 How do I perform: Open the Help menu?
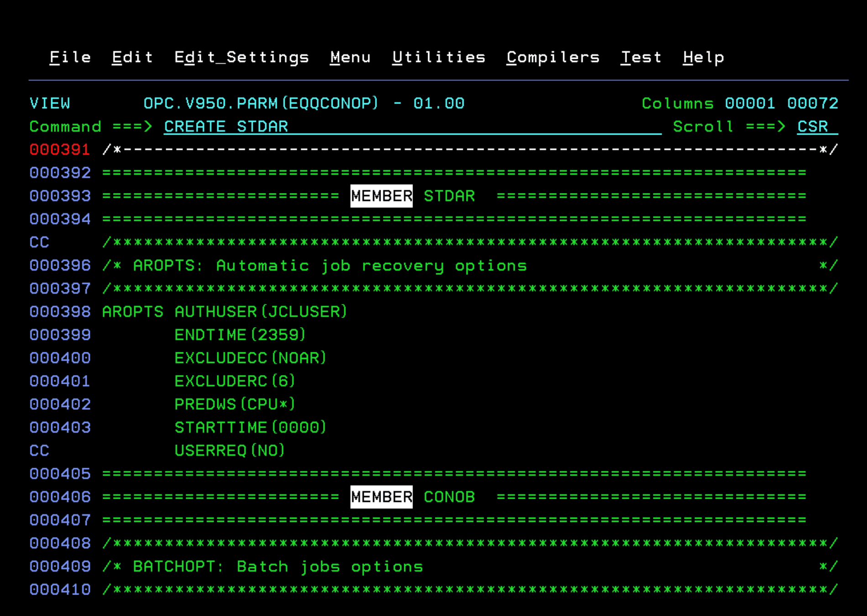(x=703, y=57)
